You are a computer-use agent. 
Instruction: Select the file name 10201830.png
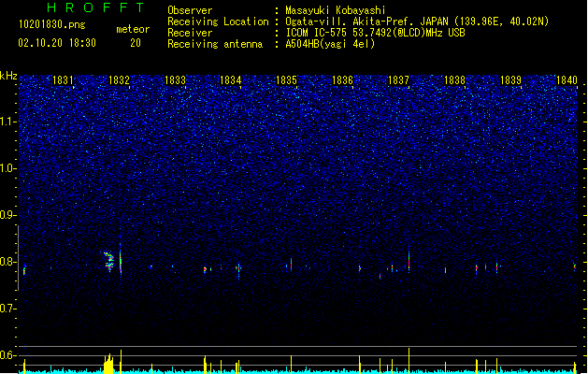52,24
